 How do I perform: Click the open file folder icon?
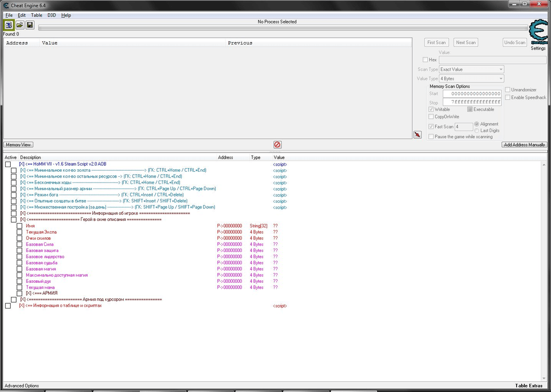(x=20, y=25)
